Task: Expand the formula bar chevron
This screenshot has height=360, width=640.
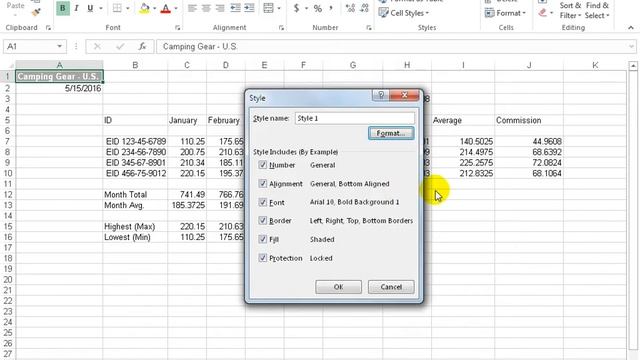Action: click(x=631, y=47)
